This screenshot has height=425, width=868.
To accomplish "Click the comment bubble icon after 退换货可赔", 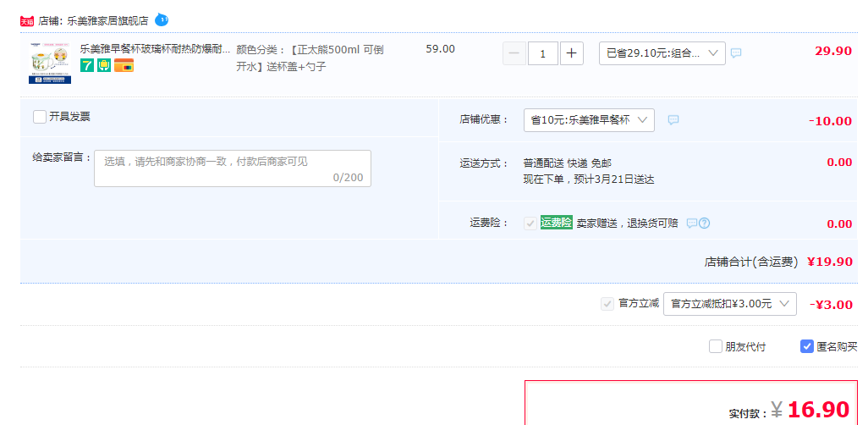I will [691, 224].
